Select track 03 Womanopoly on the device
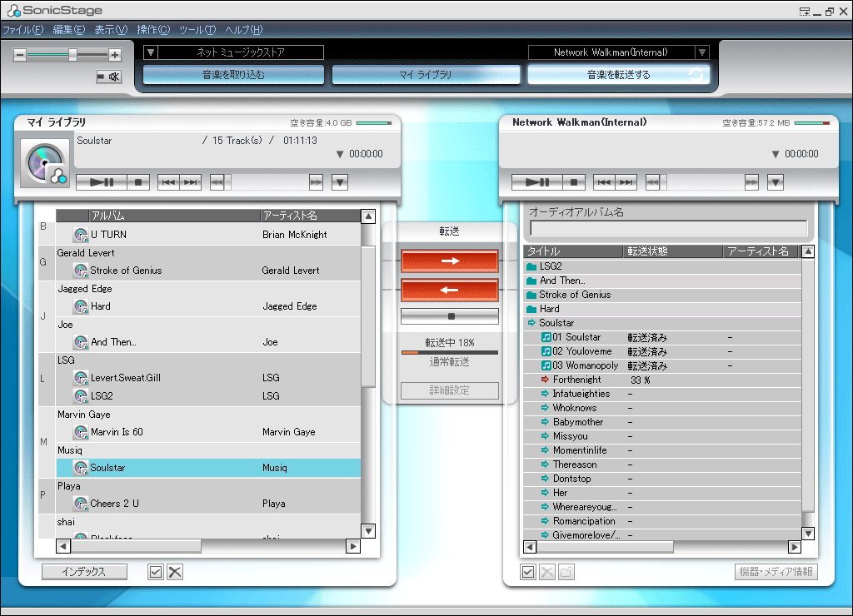853x616 pixels. point(662,365)
